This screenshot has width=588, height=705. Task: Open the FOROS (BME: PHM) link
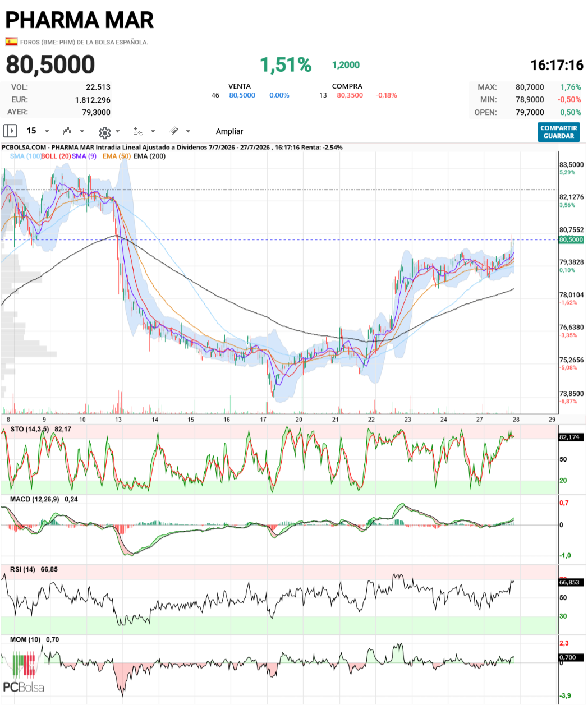tap(84, 42)
